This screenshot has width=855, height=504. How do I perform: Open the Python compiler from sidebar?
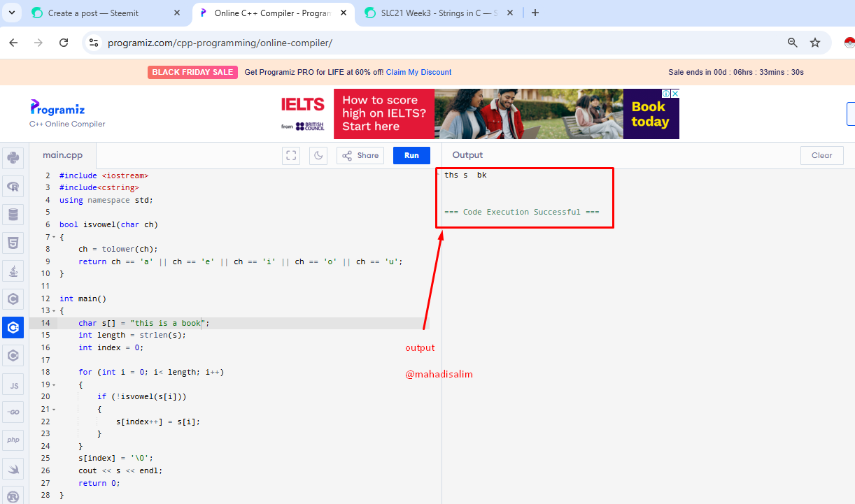point(13,158)
